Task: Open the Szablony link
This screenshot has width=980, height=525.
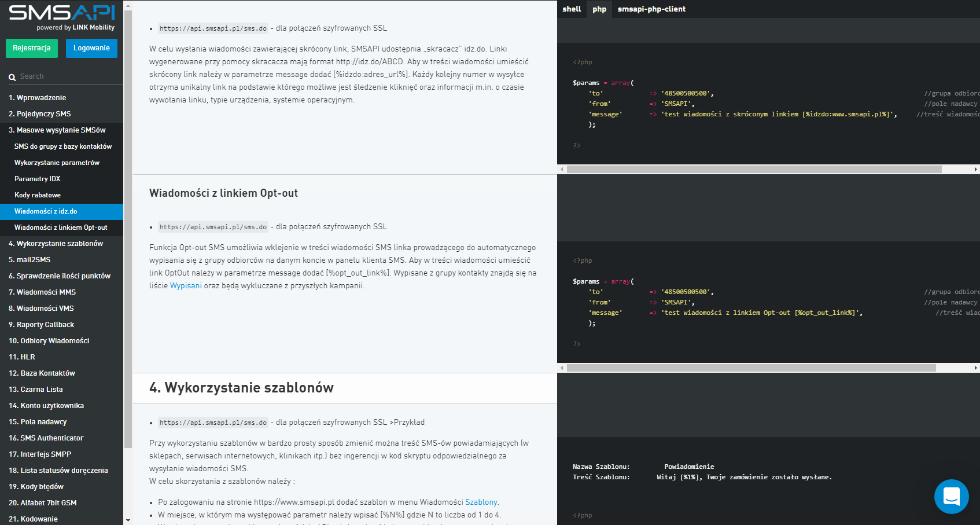Action: point(481,502)
